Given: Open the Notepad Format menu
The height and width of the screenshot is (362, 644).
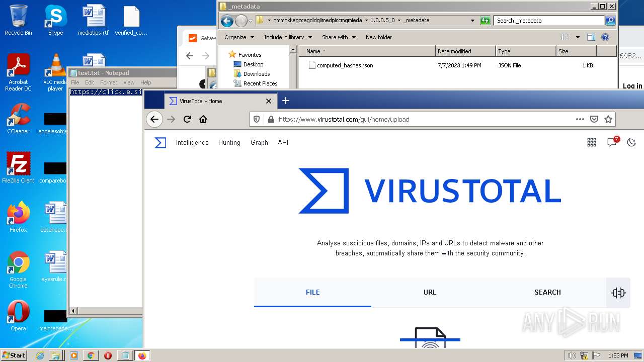Looking at the screenshot, I should (x=109, y=82).
